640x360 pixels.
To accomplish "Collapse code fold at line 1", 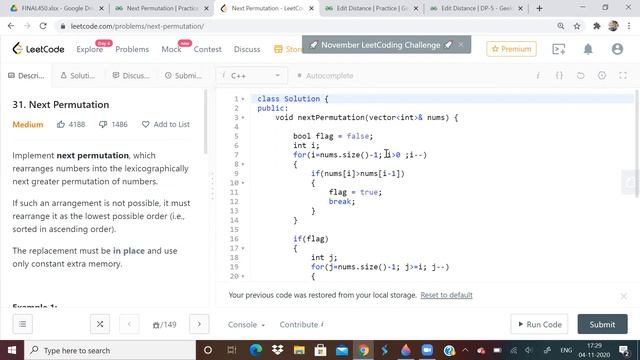I will coord(243,99).
